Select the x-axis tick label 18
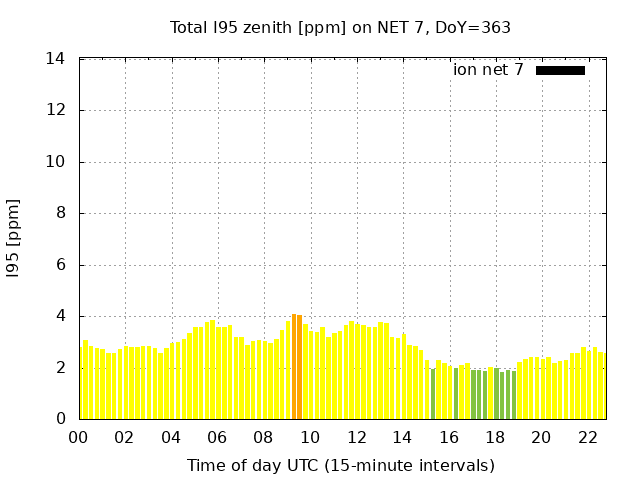The width and height of the screenshot is (640, 480). 495,438
